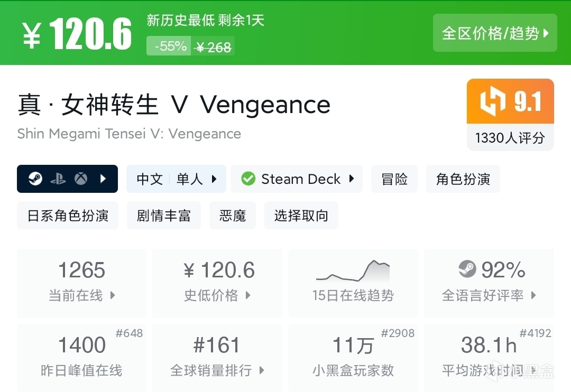
Task: Click the green Steam Deck verified checkmark
Action: 248,179
